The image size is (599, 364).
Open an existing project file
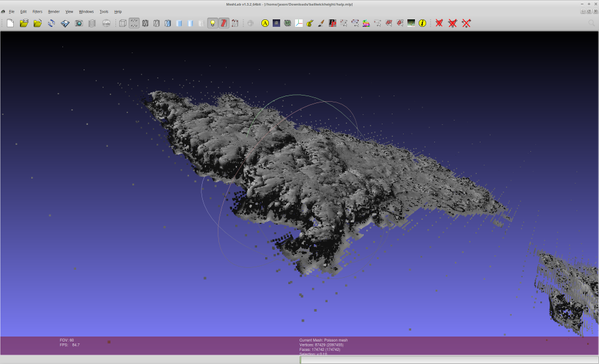click(x=24, y=23)
